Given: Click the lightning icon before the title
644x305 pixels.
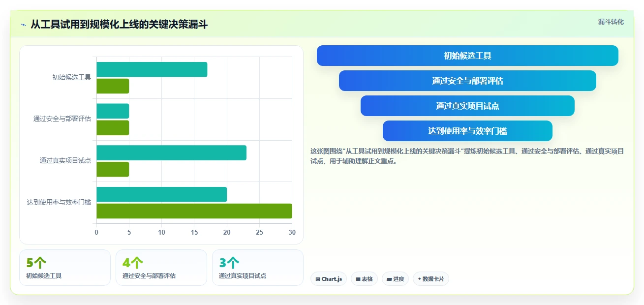Looking at the screenshot, I should (x=24, y=24).
